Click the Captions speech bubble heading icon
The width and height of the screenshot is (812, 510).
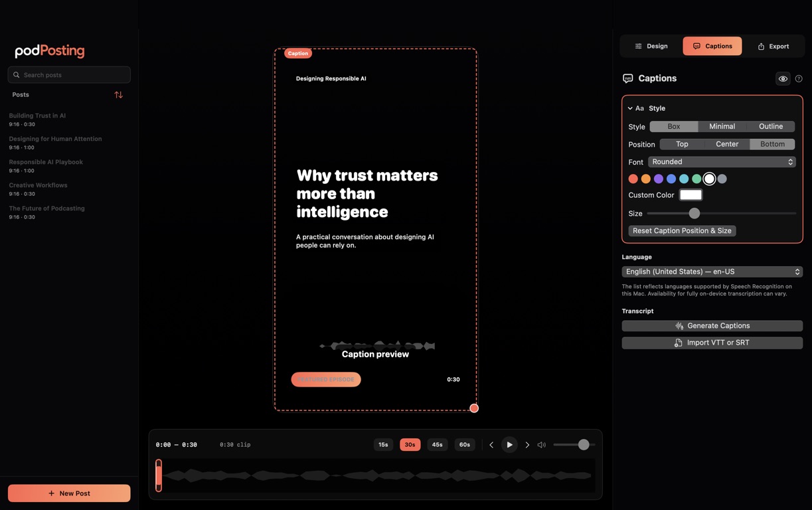[627, 78]
